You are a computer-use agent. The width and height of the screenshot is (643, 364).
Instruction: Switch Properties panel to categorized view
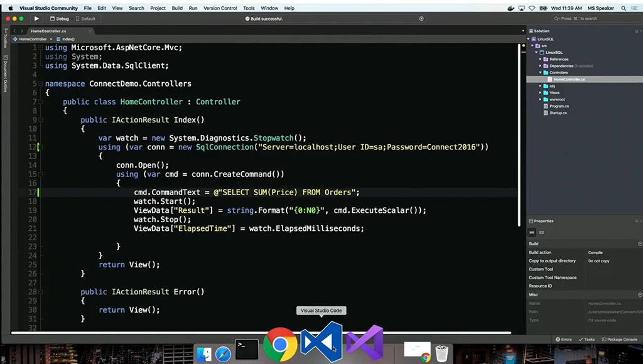point(532,232)
